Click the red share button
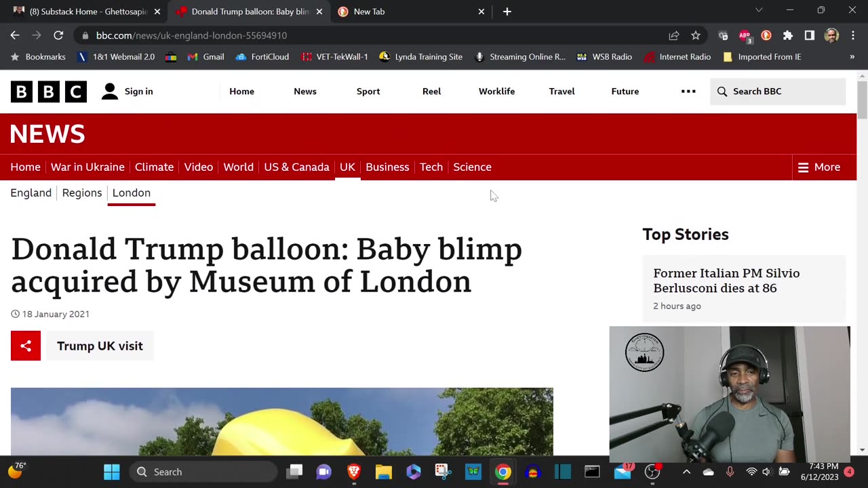Image resolution: width=868 pixels, height=488 pixels. pos(26,346)
